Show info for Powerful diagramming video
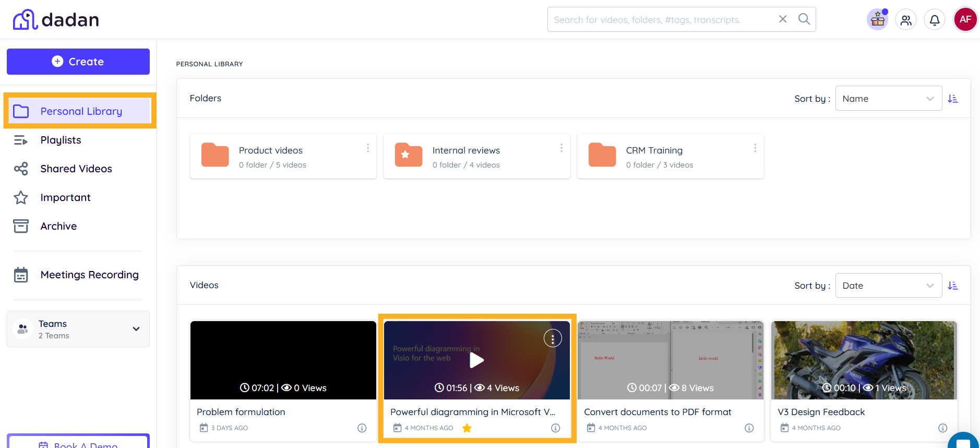 556,428
